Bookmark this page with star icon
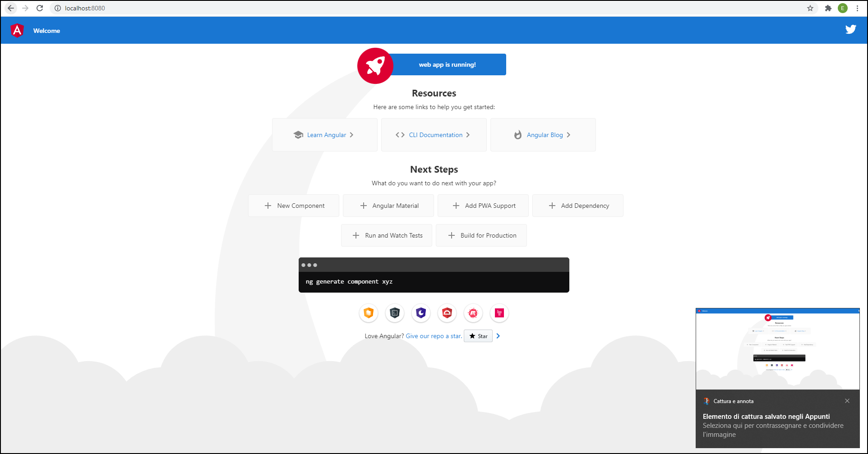Viewport: 868px width, 454px height. pos(810,8)
